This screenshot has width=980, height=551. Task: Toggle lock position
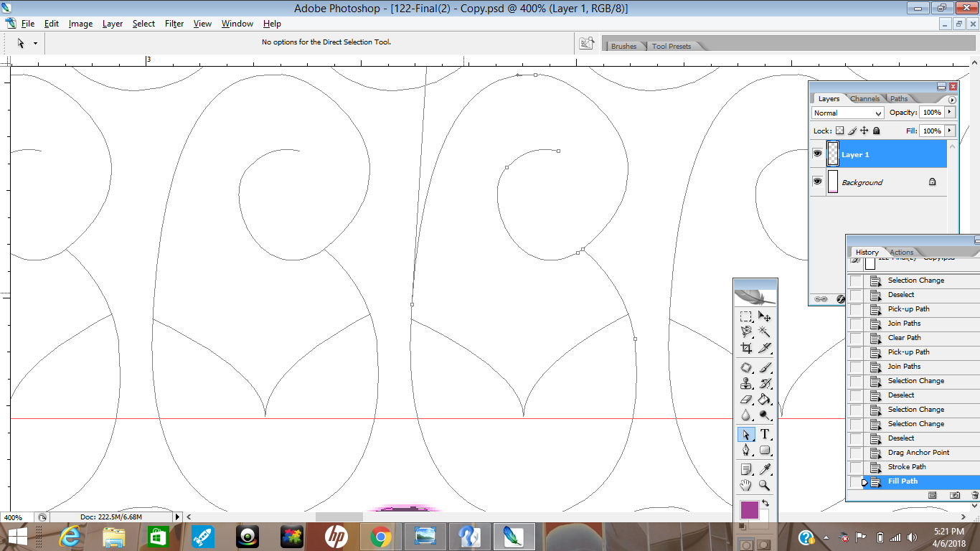tap(864, 131)
